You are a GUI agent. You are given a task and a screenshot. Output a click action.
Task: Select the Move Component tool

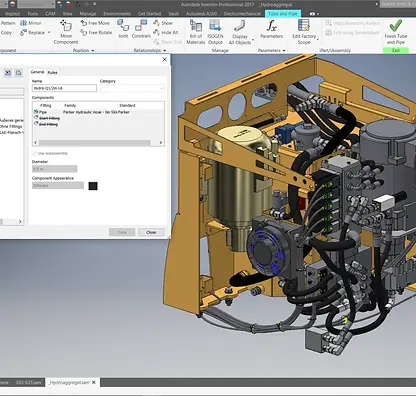(66, 32)
